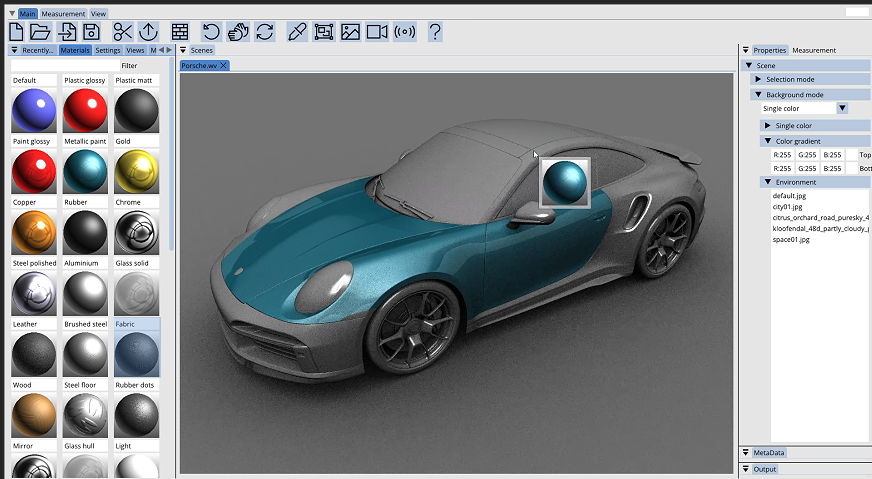Viewport: 872px width, 479px height.
Task: Expand the Output panel
Action: coord(746,469)
